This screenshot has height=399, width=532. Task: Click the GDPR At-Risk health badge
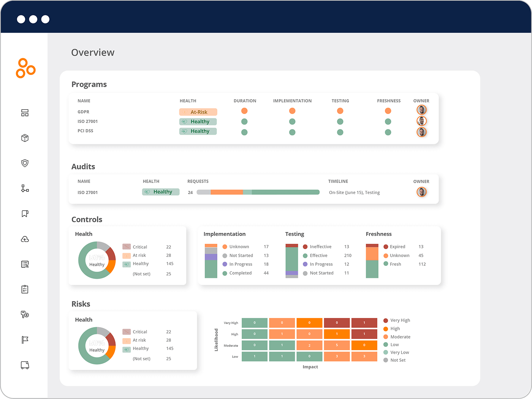198,112
